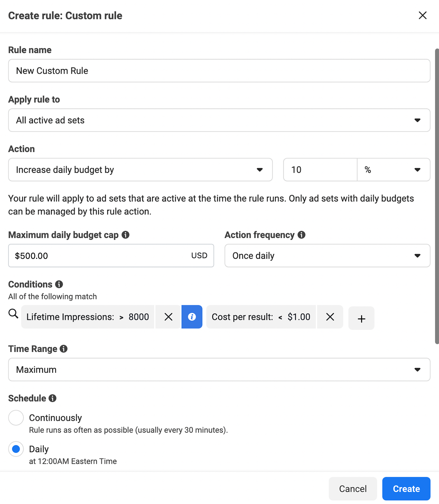439x504 pixels.
Task: Click the Cancel button
Action: [353, 488]
